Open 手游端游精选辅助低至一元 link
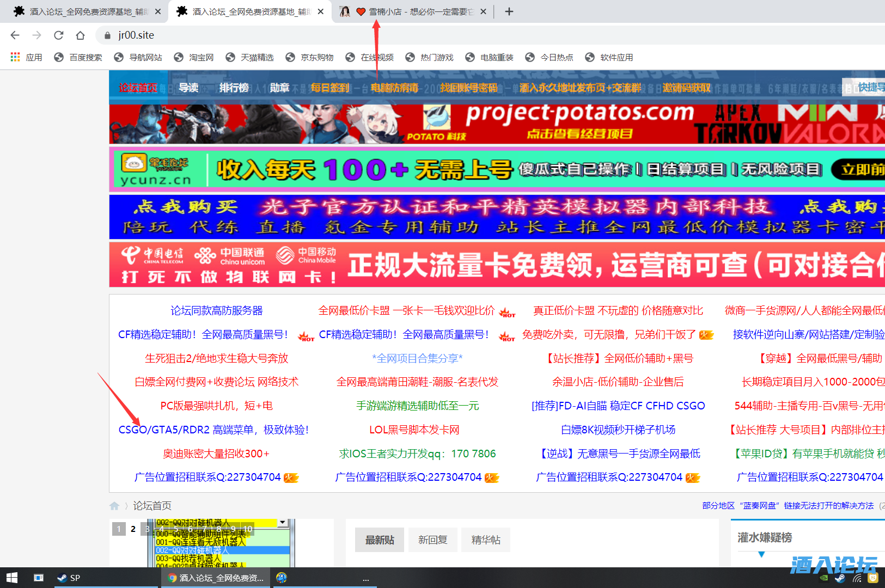 click(x=417, y=406)
